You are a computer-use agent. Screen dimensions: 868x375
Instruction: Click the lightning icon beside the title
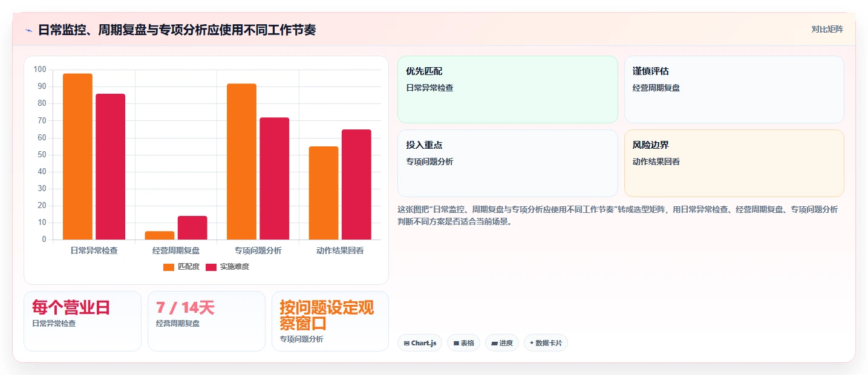[x=28, y=30]
